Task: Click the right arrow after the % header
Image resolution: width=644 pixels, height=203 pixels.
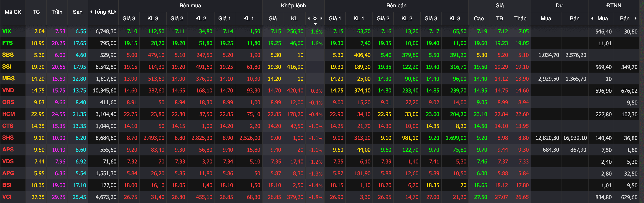Action: coord(321,18)
